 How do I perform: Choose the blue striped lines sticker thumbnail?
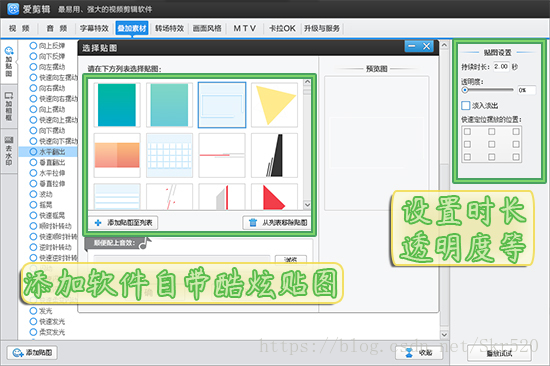coord(117,197)
